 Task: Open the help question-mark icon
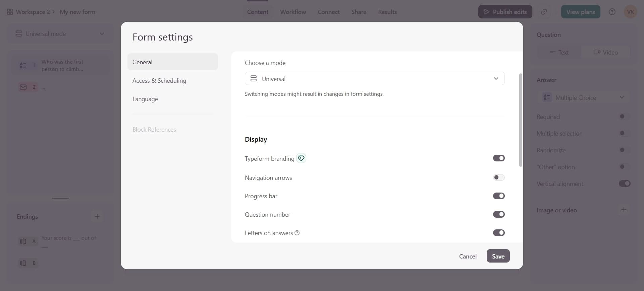(x=612, y=12)
